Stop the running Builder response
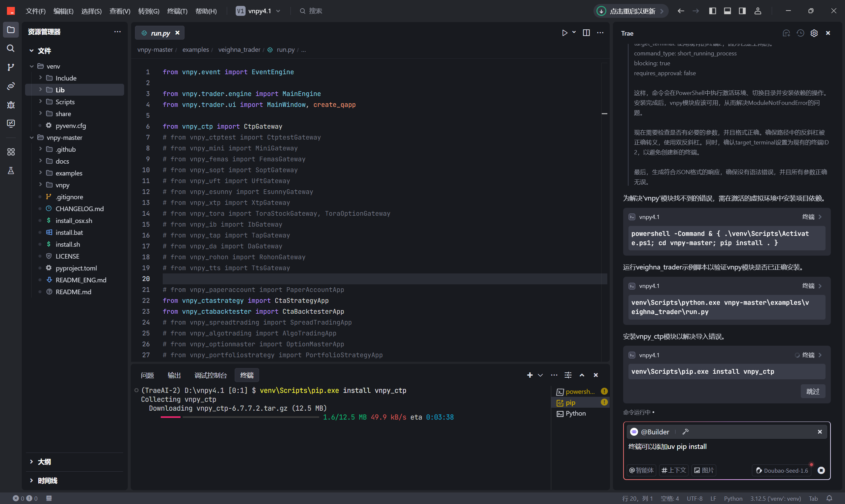Image resolution: width=845 pixels, height=504 pixels. click(821, 470)
